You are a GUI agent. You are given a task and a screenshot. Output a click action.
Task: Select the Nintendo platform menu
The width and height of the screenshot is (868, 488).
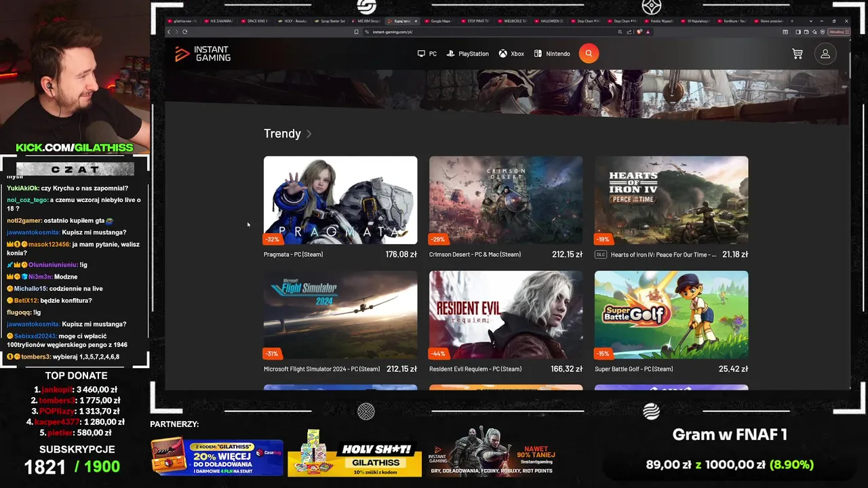click(x=552, y=54)
